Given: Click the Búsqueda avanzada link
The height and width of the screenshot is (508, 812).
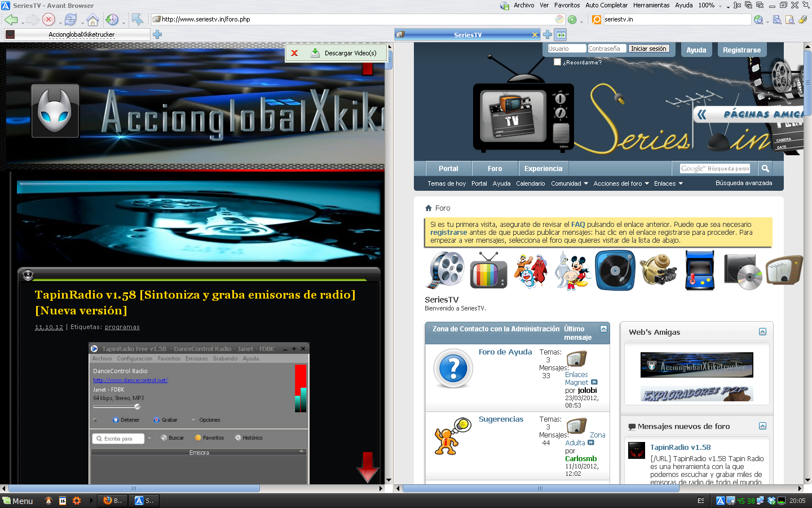Looking at the screenshot, I should pos(744,183).
